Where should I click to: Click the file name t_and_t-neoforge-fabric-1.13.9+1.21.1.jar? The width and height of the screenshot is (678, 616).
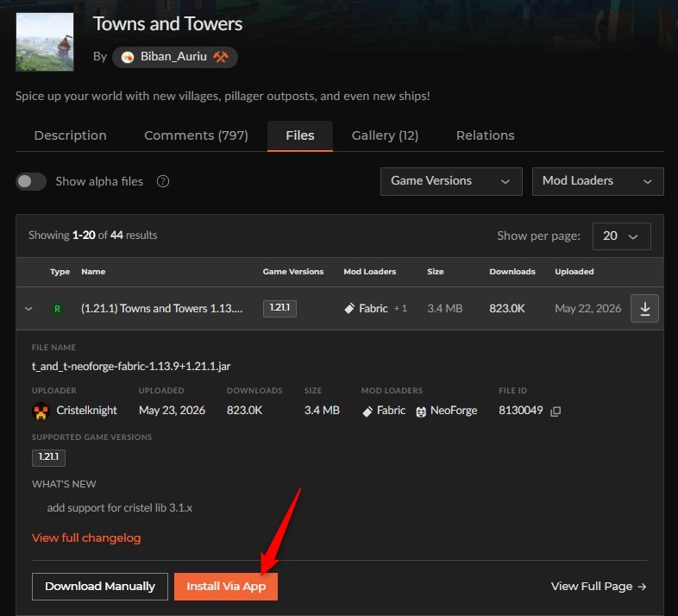(x=131, y=367)
